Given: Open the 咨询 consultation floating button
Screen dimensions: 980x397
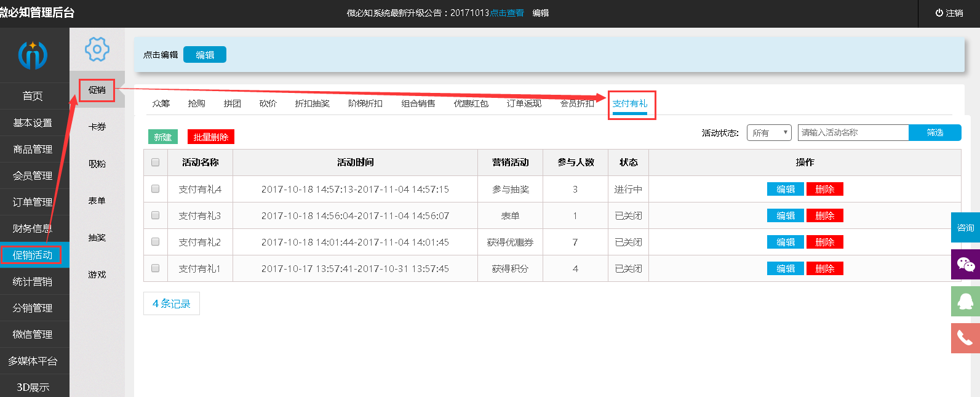Looking at the screenshot, I should tap(965, 228).
